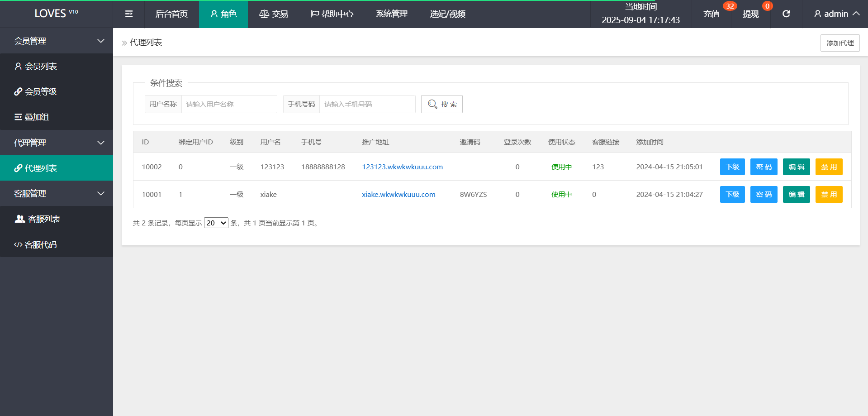Open the records-per-page dropdown showing 20
The height and width of the screenshot is (416, 868).
point(216,223)
